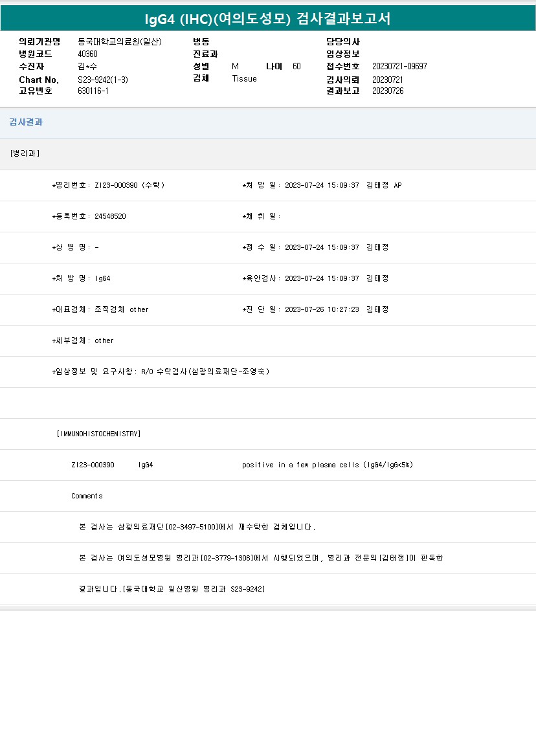Click the reception number 20230721-09697
Viewport: 536px width, 756px height.
click(x=399, y=67)
